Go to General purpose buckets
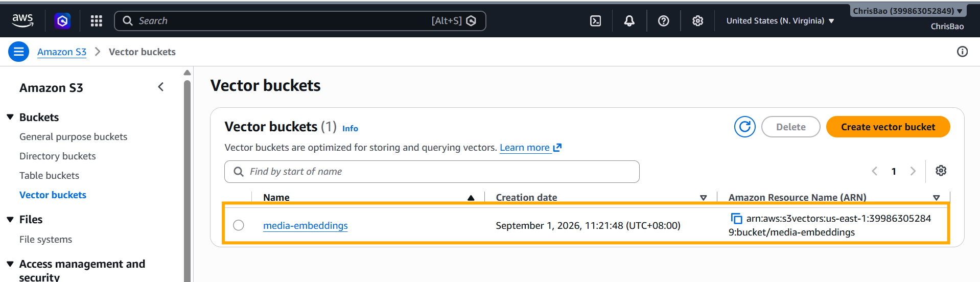Screen dimensions: 980x282 tap(73, 136)
